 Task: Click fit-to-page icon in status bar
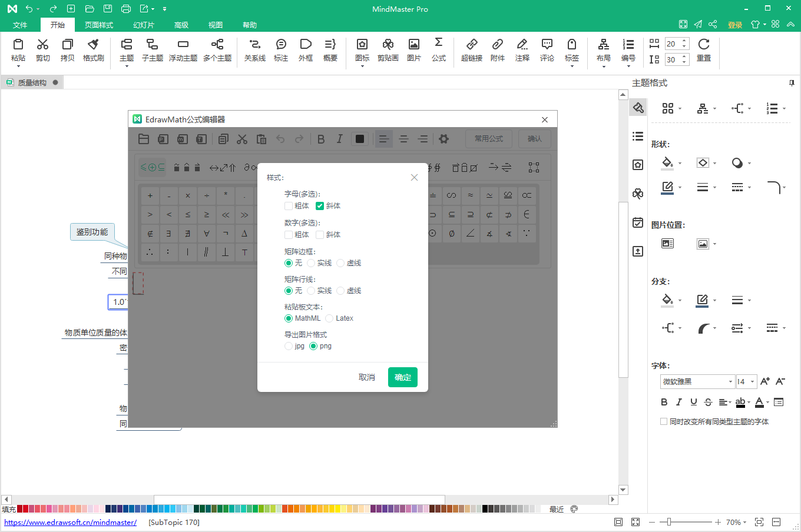pyautogui.click(x=759, y=522)
